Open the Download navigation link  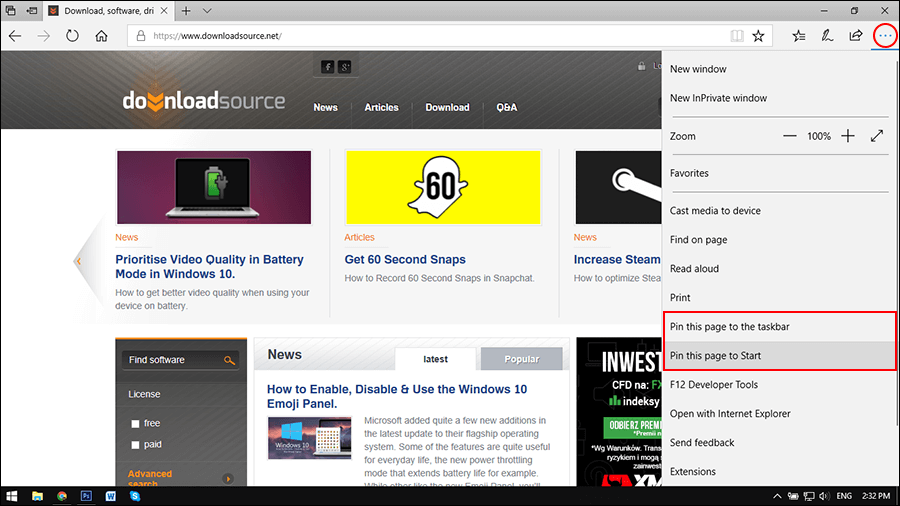(447, 107)
